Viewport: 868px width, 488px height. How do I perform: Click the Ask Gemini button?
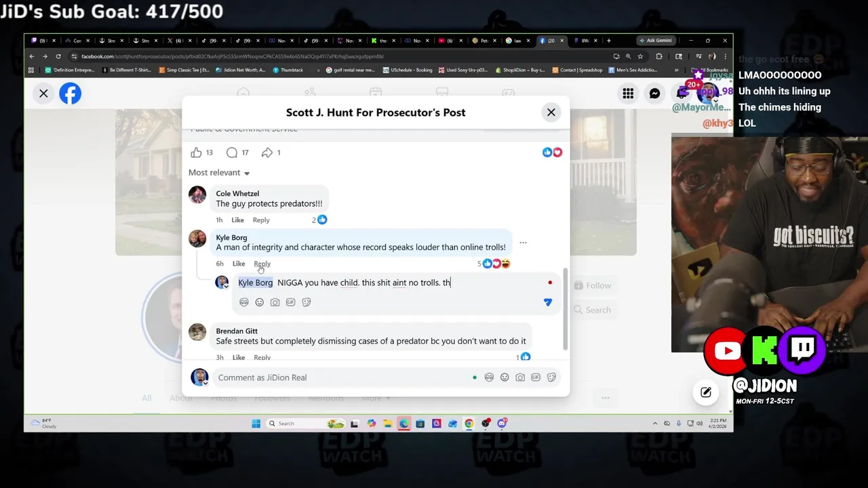coord(655,41)
